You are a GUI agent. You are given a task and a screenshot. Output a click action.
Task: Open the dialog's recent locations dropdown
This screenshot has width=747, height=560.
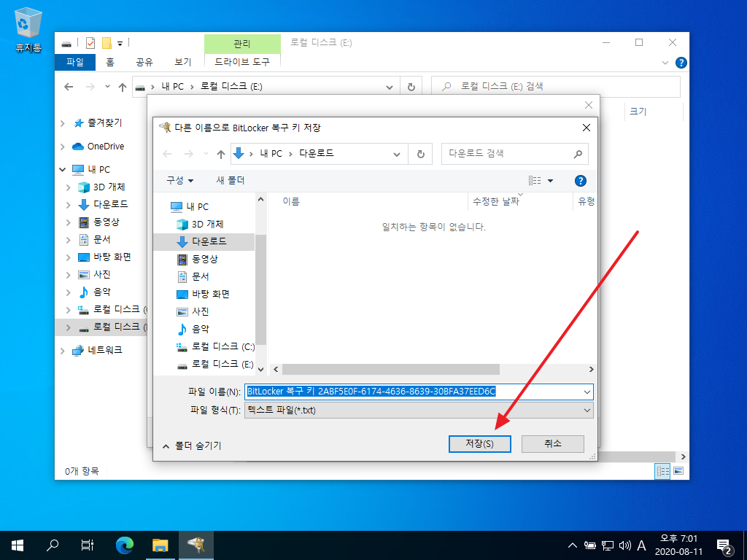click(x=206, y=153)
